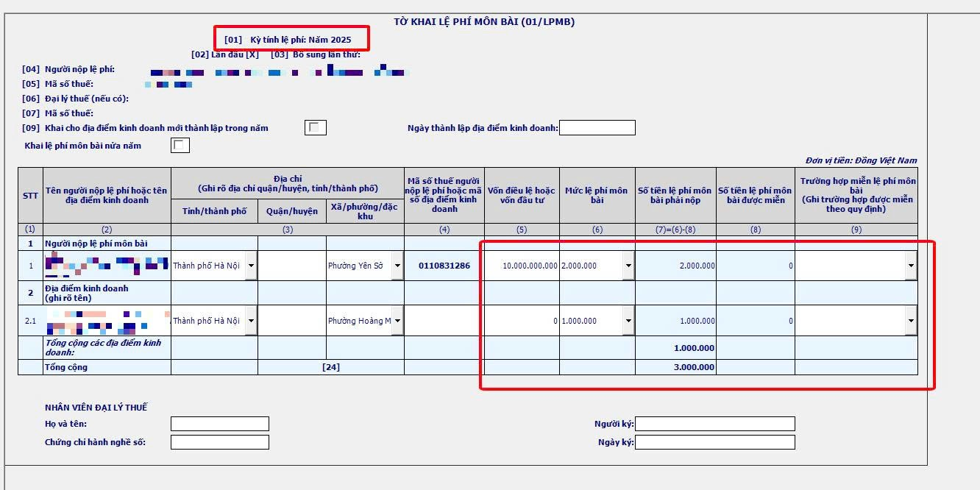980x490 pixels.
Task: Click the Người ký input field
Action: point(714,424)
